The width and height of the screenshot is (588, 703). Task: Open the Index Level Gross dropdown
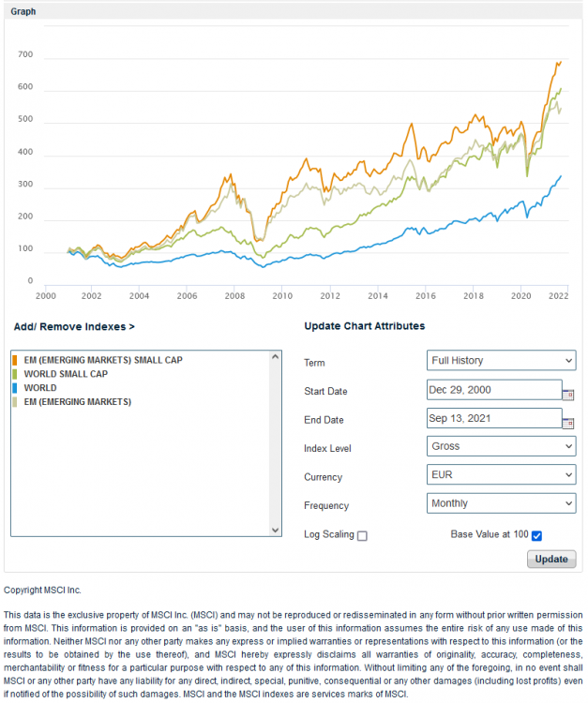(x=501, y=446)
